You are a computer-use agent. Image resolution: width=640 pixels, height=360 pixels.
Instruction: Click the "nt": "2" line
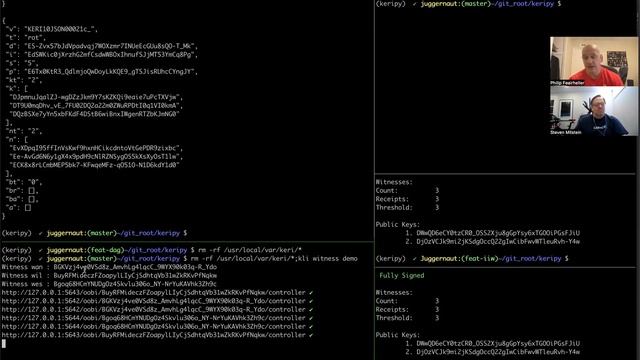click(24, 131)
